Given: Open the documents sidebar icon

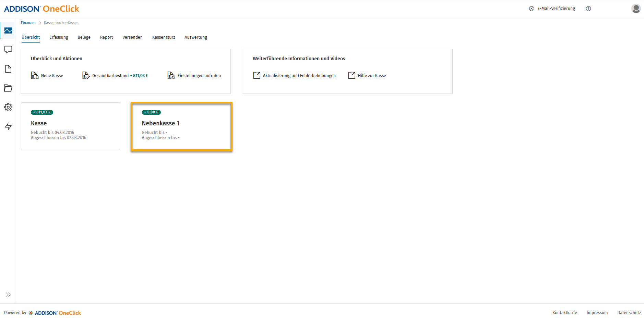Looking at the screenshot, I should (8, 69).
